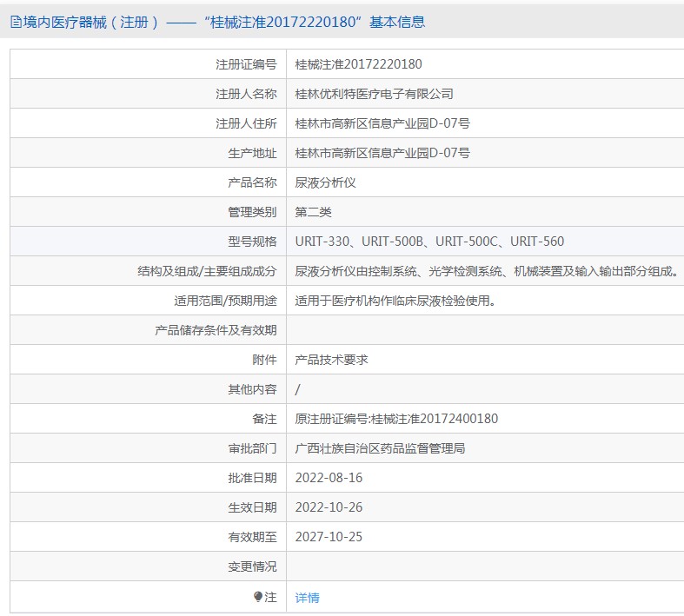Click the 注册人名称 label

[246, 94]
